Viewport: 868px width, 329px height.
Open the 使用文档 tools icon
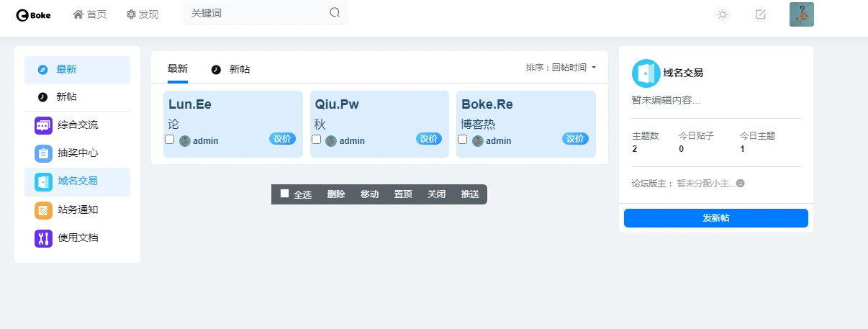43,238
